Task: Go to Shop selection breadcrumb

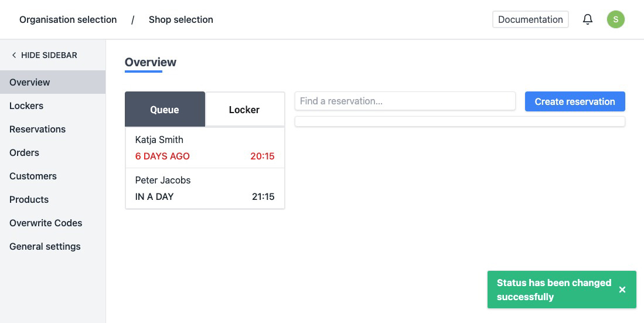Action: (x=181, y=19)
